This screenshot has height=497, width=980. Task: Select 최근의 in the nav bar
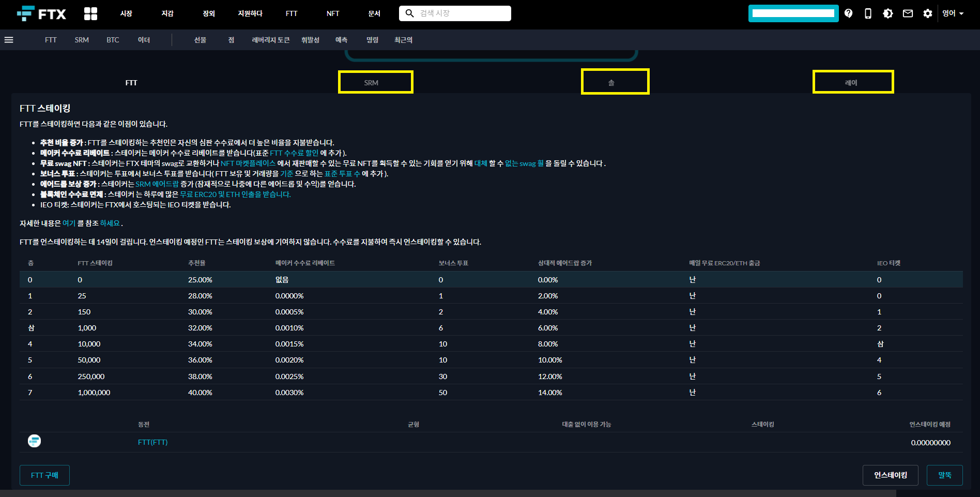tap(403, 40)
